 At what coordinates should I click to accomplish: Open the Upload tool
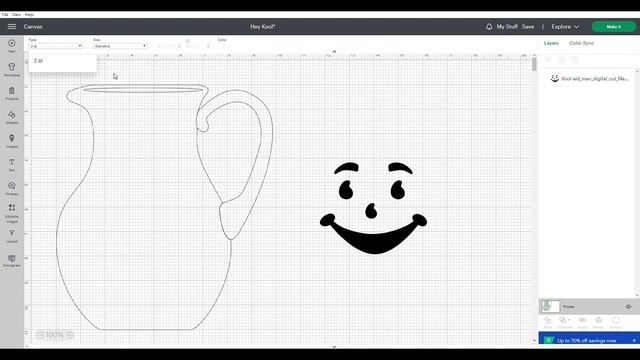(12, 236)
